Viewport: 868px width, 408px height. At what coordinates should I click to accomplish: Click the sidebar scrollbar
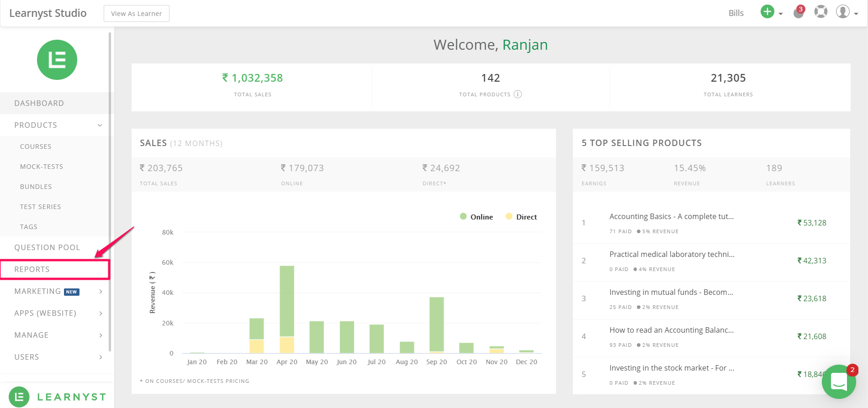pos(110,192)
